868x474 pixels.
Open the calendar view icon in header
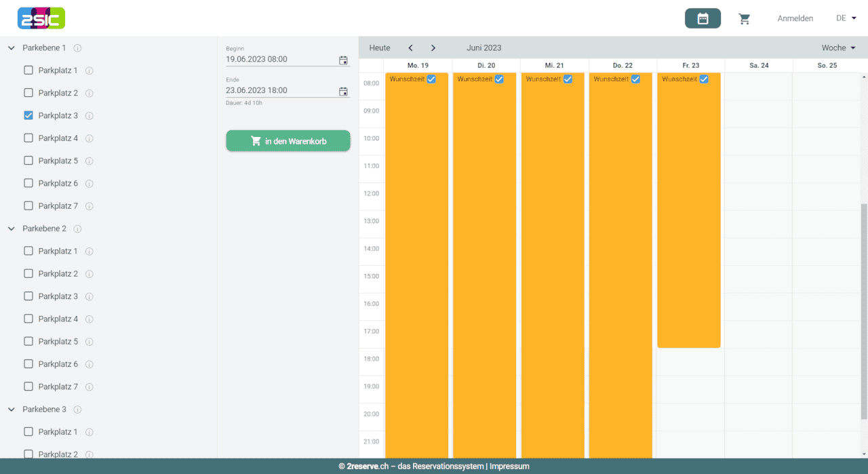pos(703,18)
